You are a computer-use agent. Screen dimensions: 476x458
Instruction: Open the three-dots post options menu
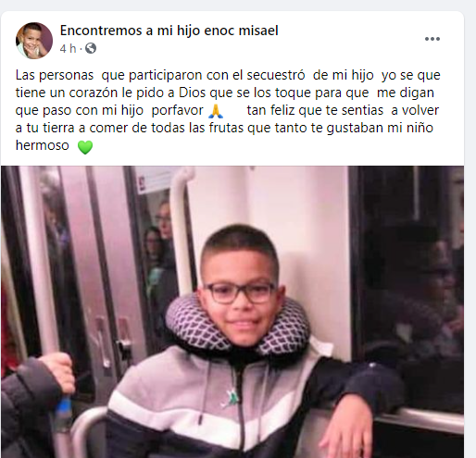pyautogui.click(x=432, y=39)
